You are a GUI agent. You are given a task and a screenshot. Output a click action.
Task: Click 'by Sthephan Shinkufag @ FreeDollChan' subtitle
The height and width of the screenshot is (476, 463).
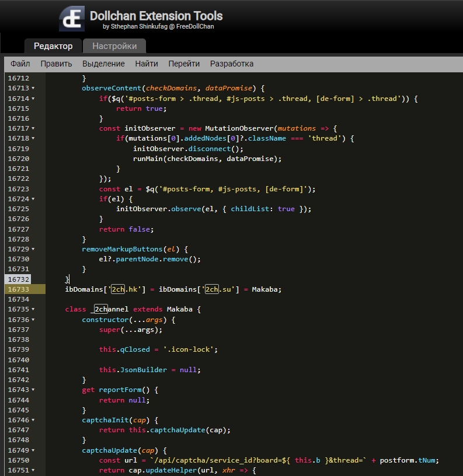(158, 26)
